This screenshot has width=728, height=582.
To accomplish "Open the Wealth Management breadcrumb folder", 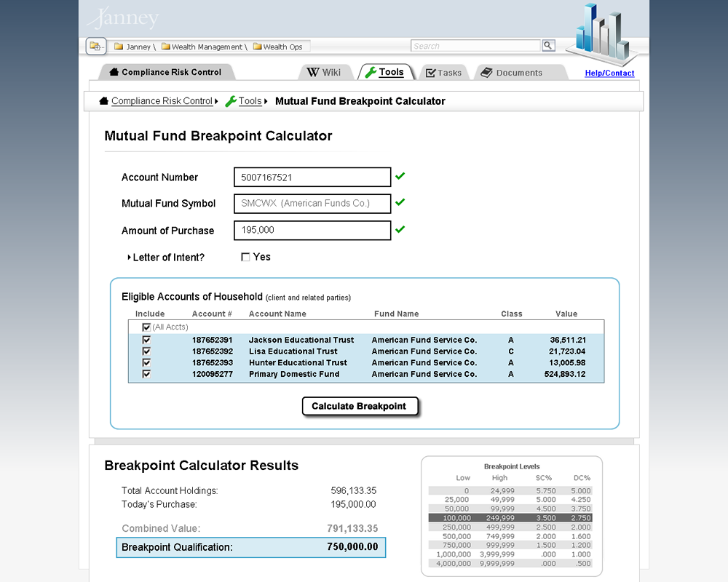I will tap(167, 46).
